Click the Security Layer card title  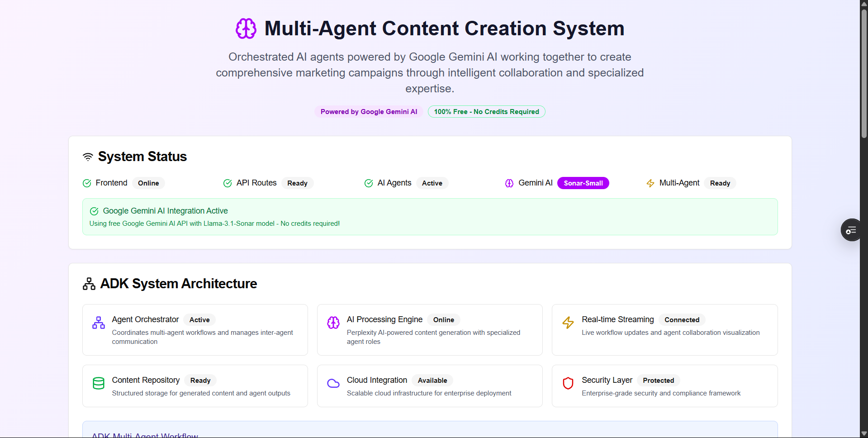click(x=607, y=380)
